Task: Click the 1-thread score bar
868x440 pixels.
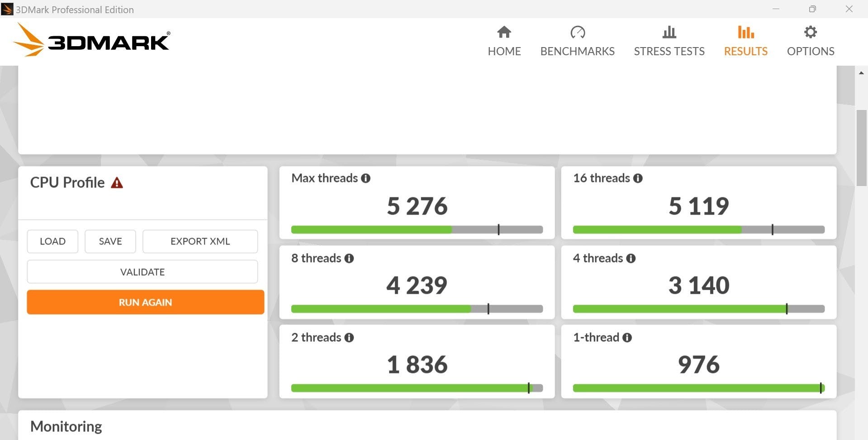Action: click(699, 388)
